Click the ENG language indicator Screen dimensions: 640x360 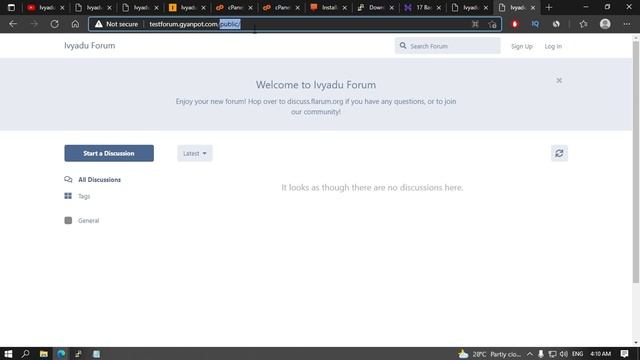click(577, 354)
